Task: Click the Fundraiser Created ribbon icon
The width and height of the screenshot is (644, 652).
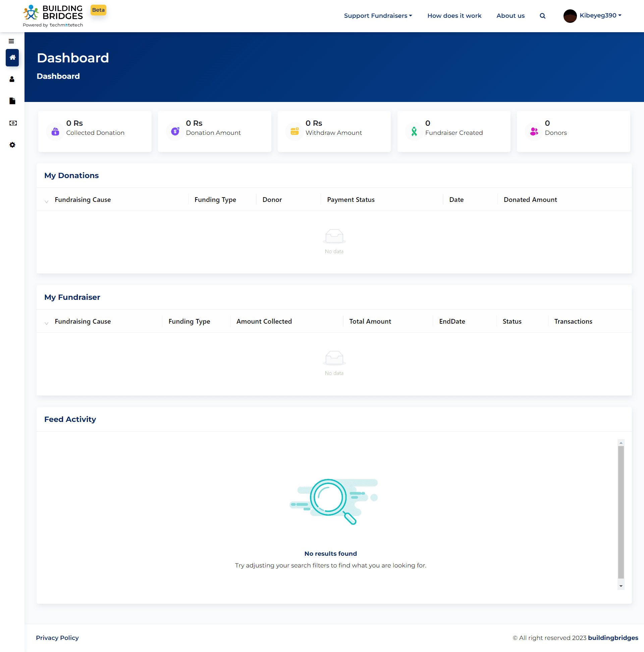Action: 414,131
